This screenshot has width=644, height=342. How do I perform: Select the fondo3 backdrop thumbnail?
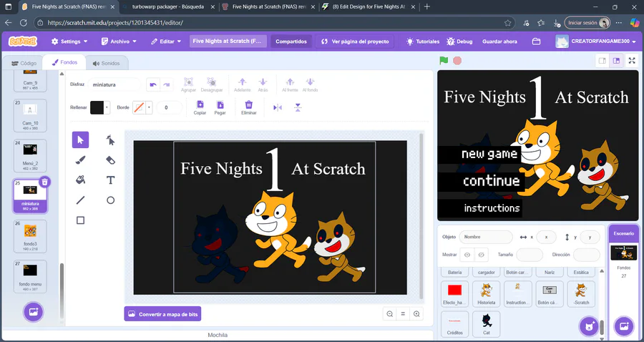(x=30, y=236)
